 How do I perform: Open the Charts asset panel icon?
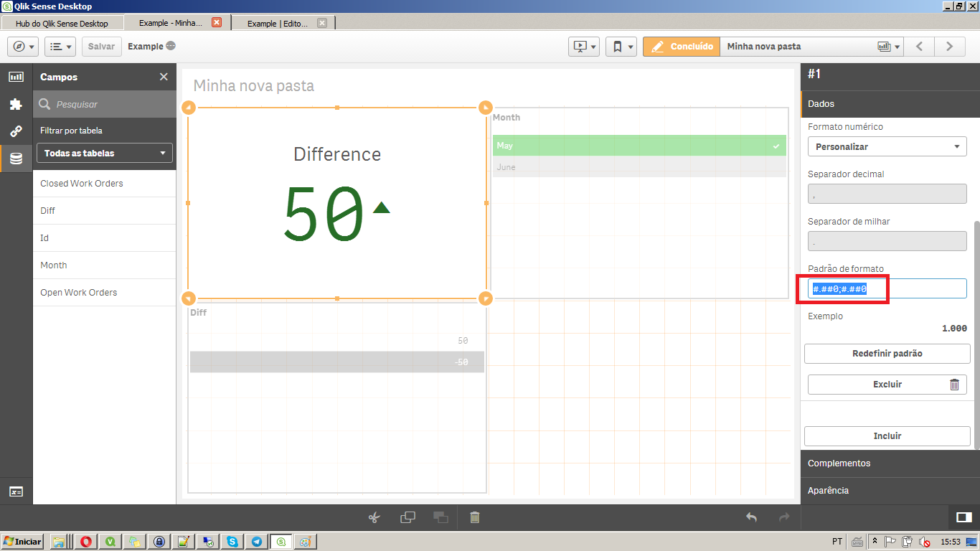[x=16, y=77]
